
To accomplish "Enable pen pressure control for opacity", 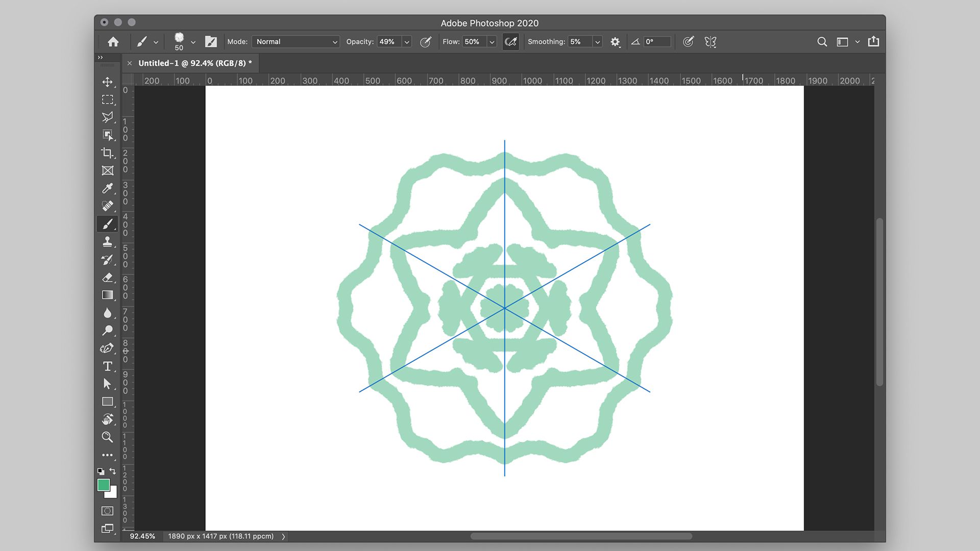I will (x=426, y=42).
